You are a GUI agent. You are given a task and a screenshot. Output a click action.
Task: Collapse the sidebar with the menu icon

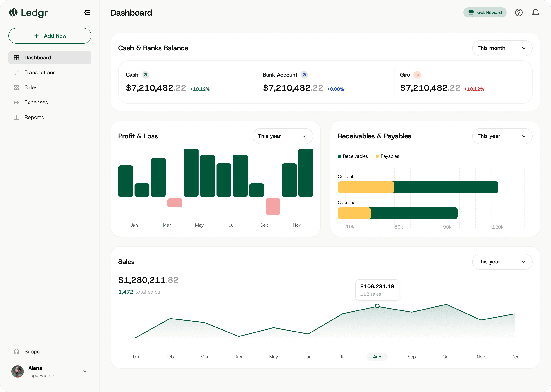87,12
